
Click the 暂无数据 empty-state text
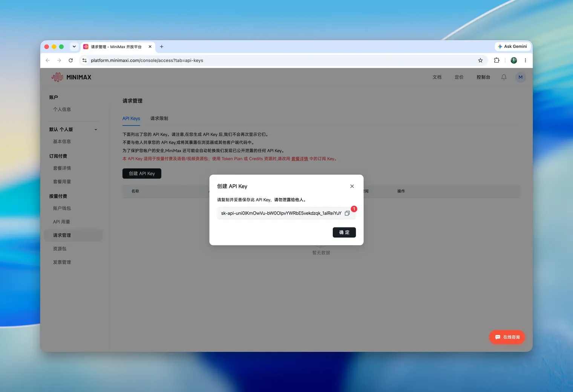pos(321,253)
